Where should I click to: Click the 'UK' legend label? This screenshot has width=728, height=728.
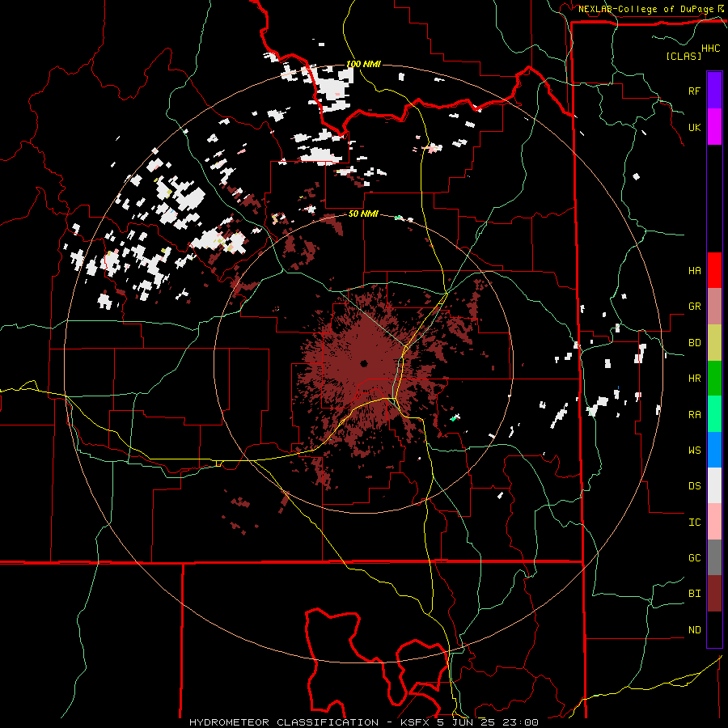[694, 127]
